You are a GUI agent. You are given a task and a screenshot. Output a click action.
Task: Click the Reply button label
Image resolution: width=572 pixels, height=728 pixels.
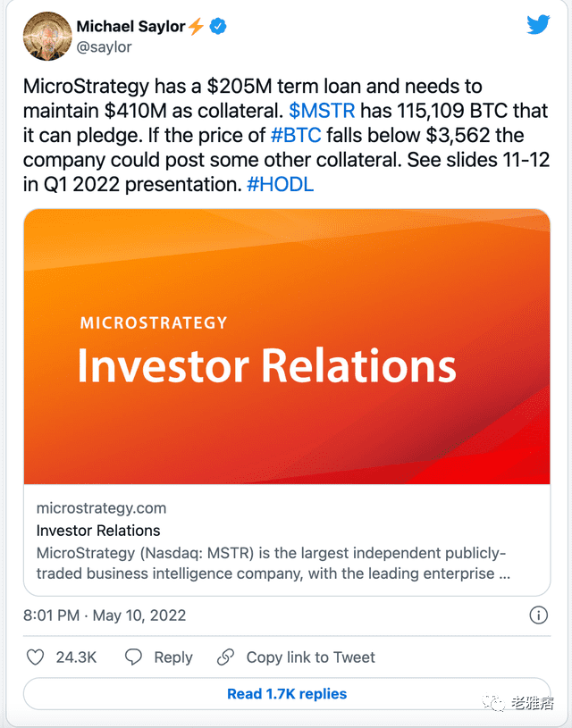point(173,657)
